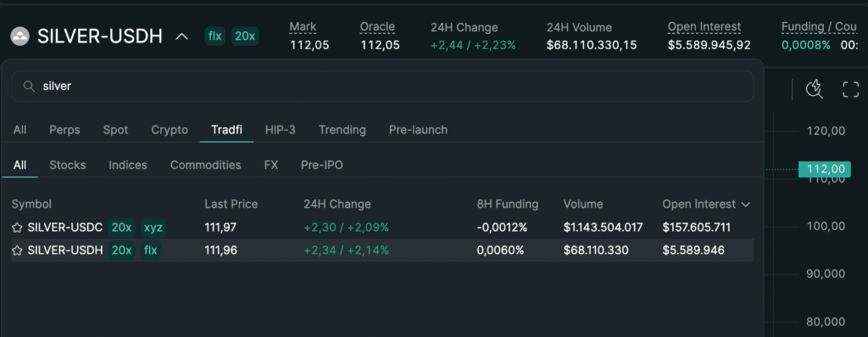The width and height of the screenshot is (868, 337).
Task: Filter by Indices
Action: pos(128,165)
